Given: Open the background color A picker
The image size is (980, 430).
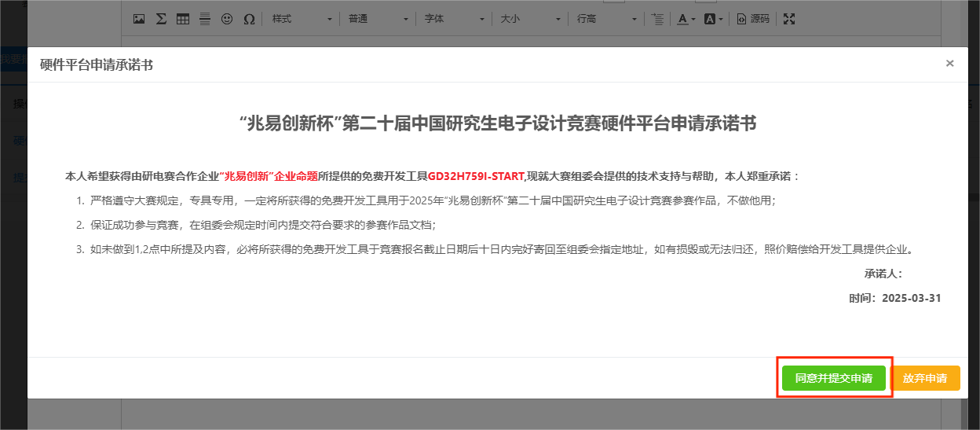Looking at the screenshot, I should click(713, 19).
